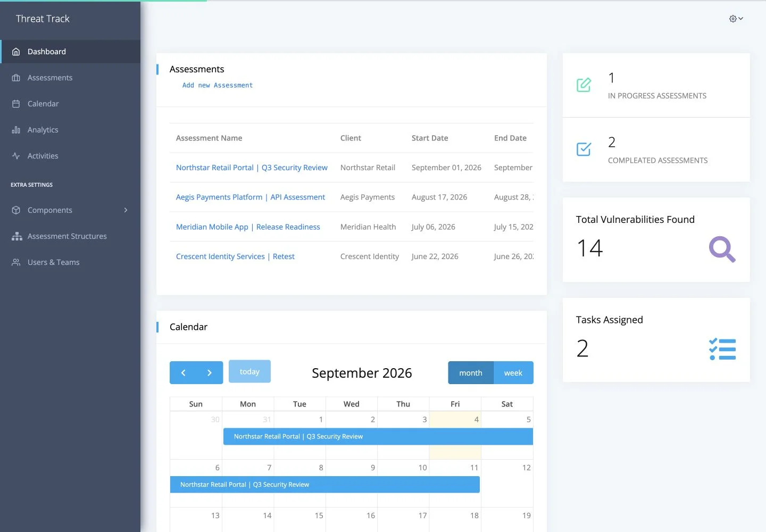
Task: Click the Tasks Assigned checklist icon
Action: pyautogui.click(x=722, y=349)
